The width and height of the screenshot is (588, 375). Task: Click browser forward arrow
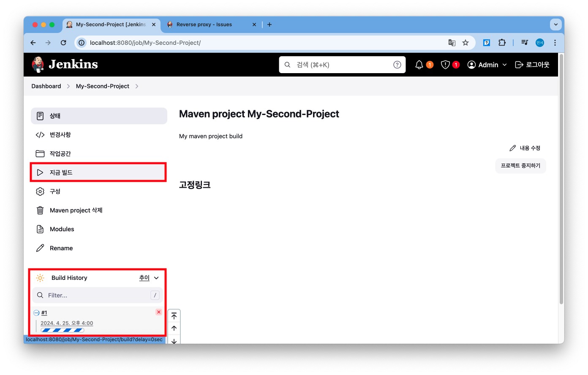coord(48,43)
